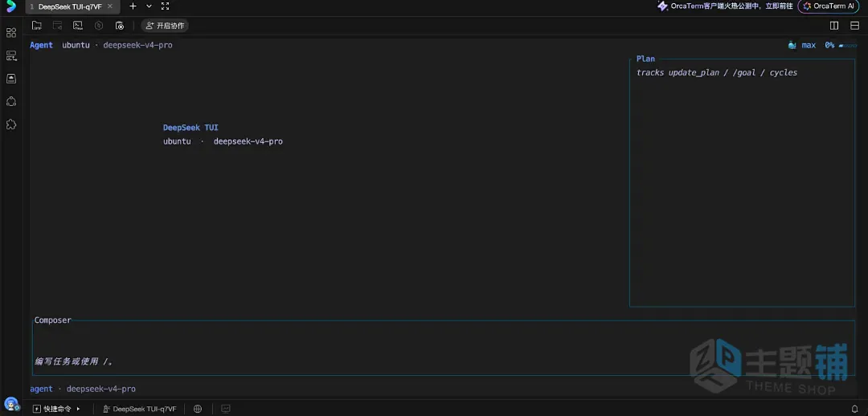Focus the Composer input field
Screen dimensions: 868x416
[444, 348]
